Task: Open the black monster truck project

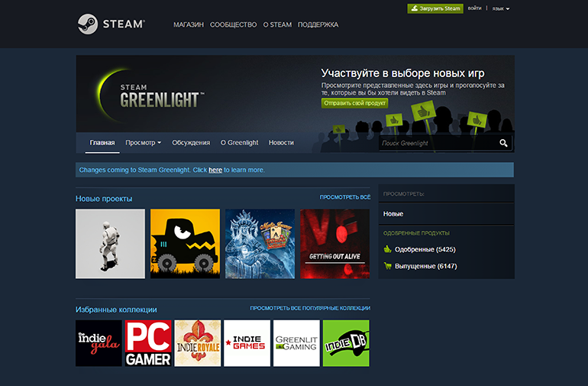Action: point(186,244)
